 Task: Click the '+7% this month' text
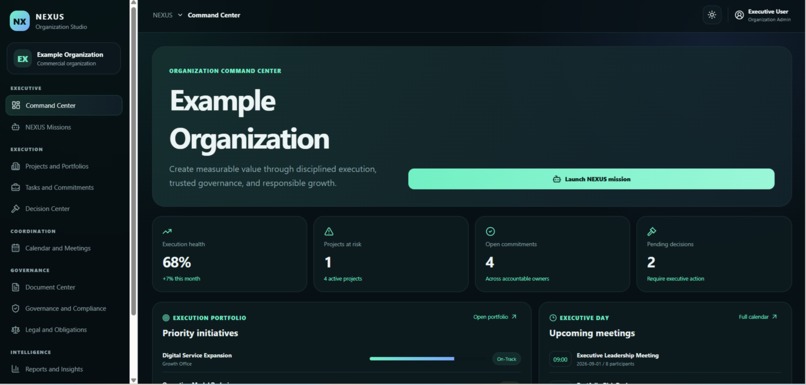point(181,279)
